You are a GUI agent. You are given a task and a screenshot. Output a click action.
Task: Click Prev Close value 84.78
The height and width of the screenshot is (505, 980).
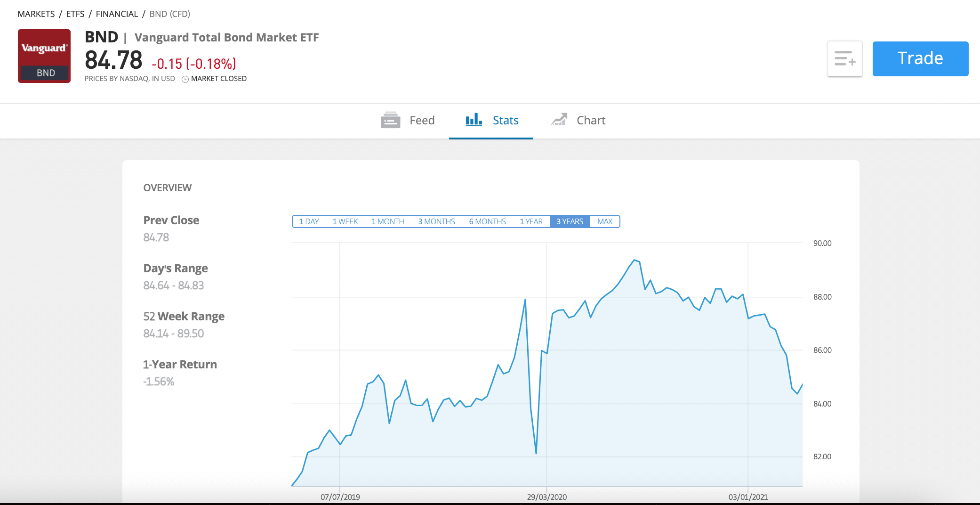[156, 237]
